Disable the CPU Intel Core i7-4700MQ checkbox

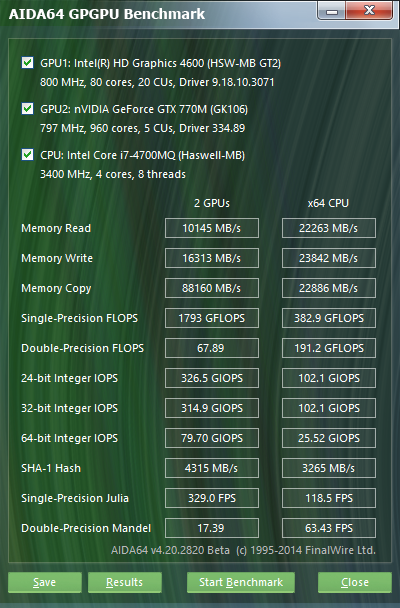pos(28,155)
